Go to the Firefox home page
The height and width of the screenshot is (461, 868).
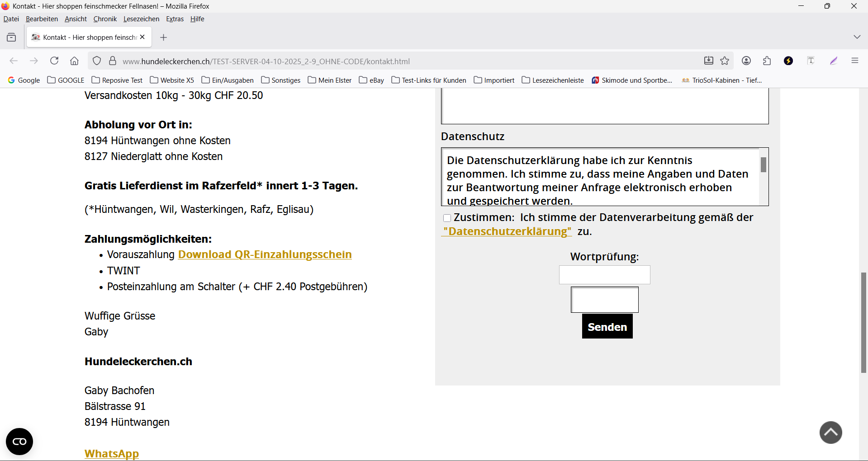click(75, 61)
